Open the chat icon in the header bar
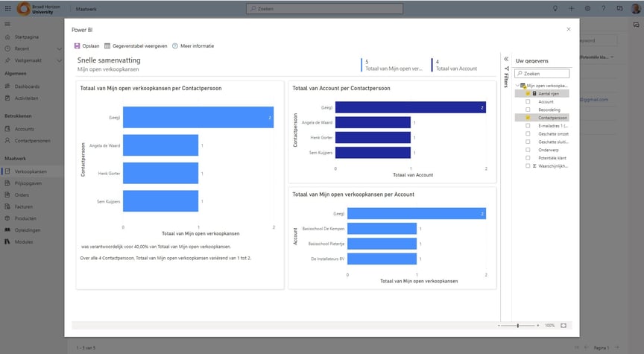Screen dimensions: 644x354 tap(619, 8)
